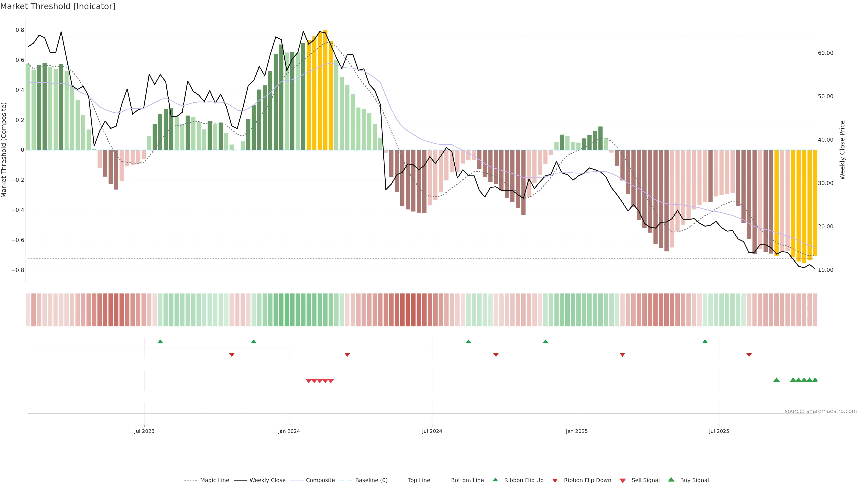Click the Buy Signal legend triangle icon
868x488 pixels.
pos(671,480)
